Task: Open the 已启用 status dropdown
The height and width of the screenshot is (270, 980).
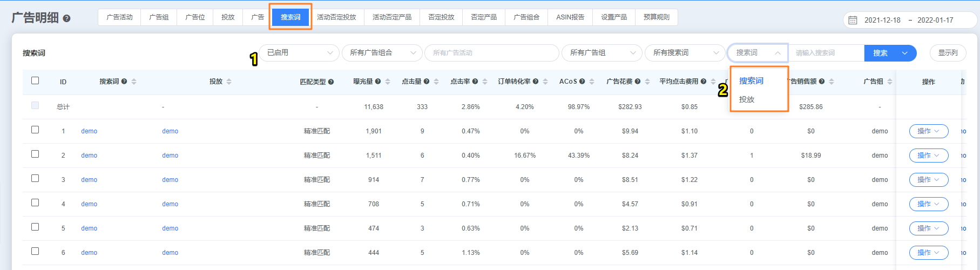Action: tap(299, 53)
